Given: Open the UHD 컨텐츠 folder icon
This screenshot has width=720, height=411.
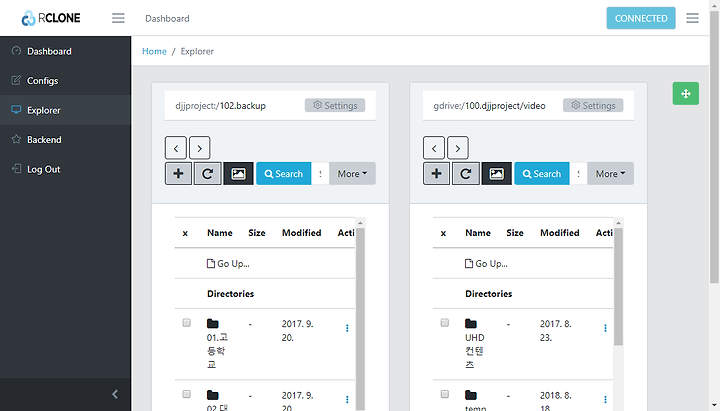Looking at the screenshot, I should (x=471, y=323).
